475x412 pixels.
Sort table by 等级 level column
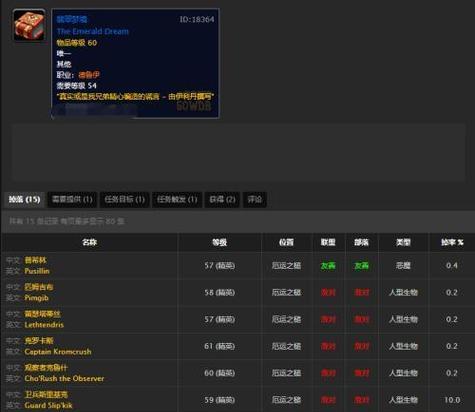[x=219, y=242]
